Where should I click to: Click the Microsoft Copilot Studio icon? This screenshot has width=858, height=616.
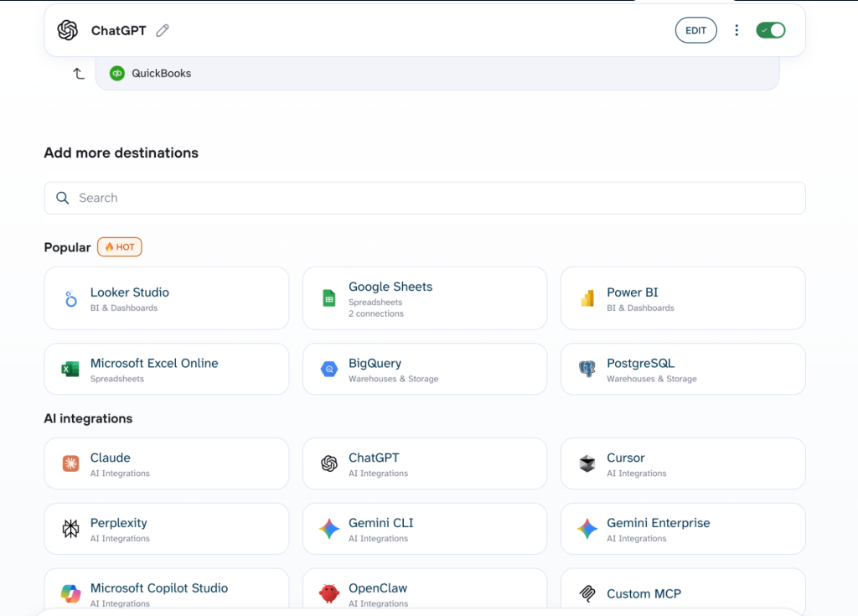(70, 593)
